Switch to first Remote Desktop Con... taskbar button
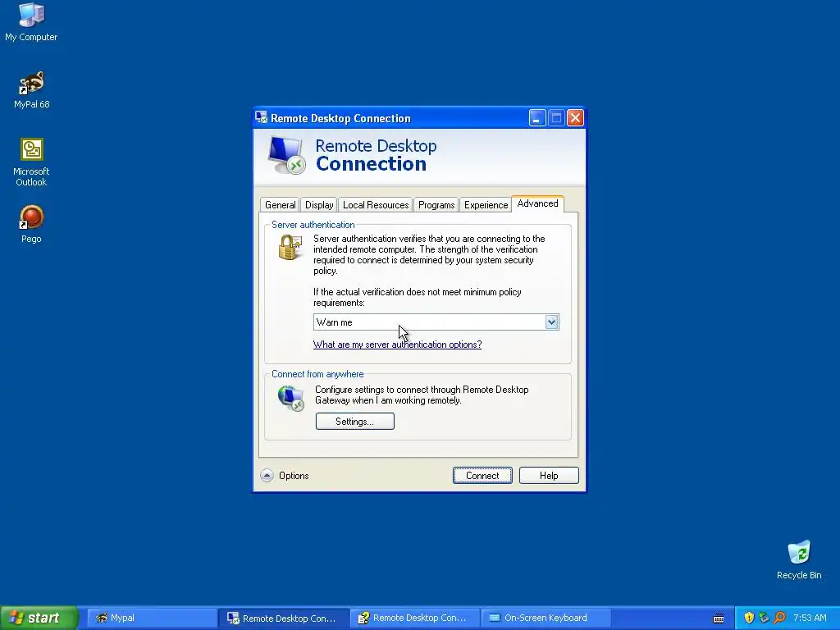840x630 pixels. coord(284,618)
